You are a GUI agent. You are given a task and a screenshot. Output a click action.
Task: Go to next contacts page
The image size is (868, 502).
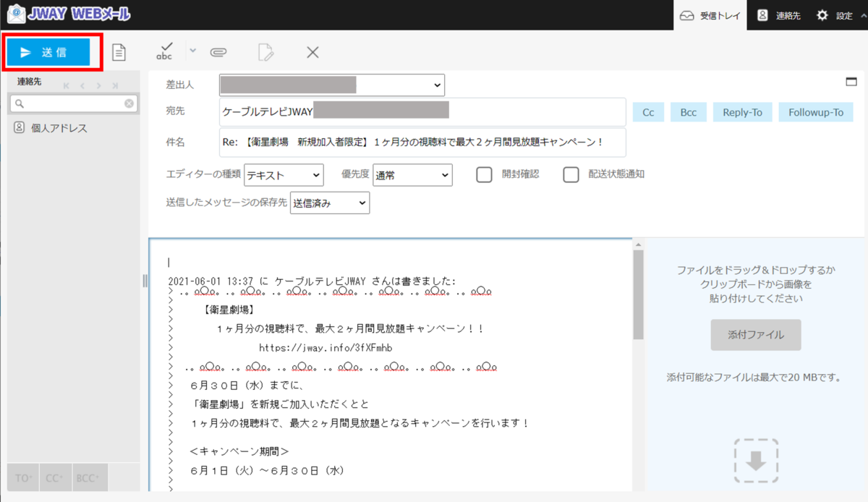(99, 85)
